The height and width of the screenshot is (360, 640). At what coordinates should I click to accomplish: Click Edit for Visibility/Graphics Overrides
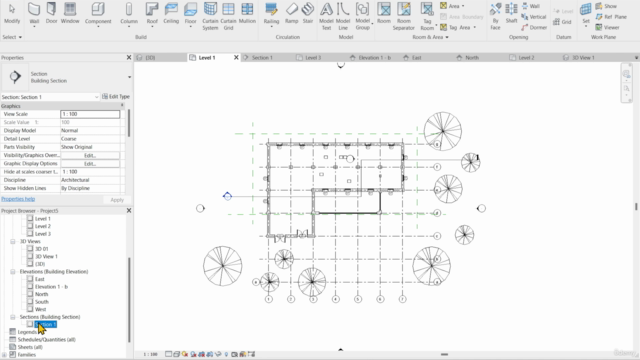(x=90, y=156)
